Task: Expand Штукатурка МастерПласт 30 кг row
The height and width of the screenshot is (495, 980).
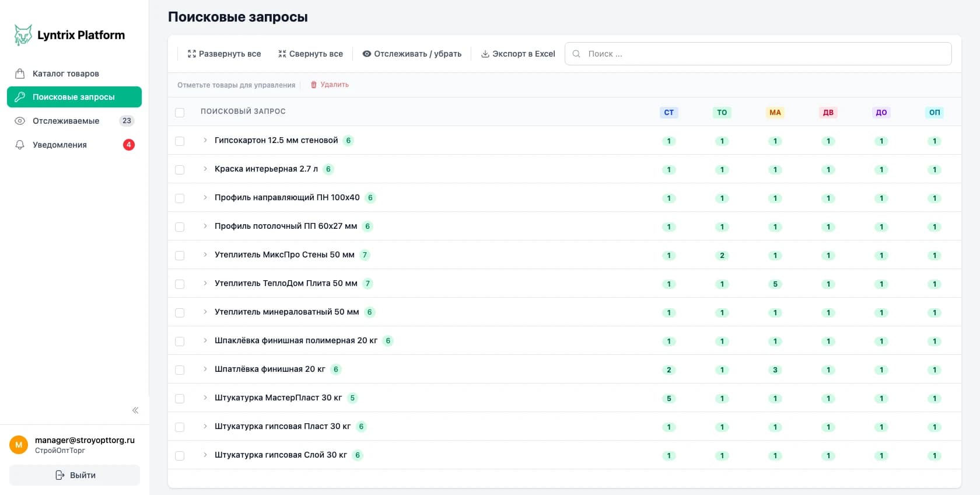Action: [205, 398]
